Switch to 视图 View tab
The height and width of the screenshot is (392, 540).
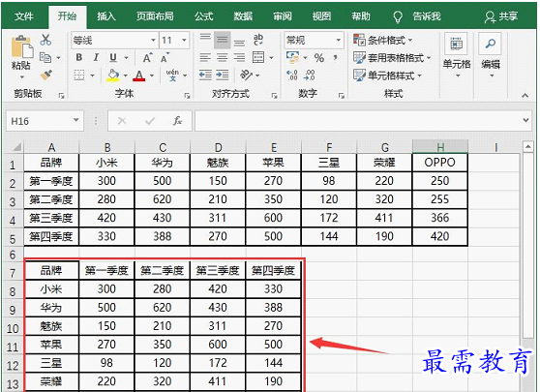(321, 16)
